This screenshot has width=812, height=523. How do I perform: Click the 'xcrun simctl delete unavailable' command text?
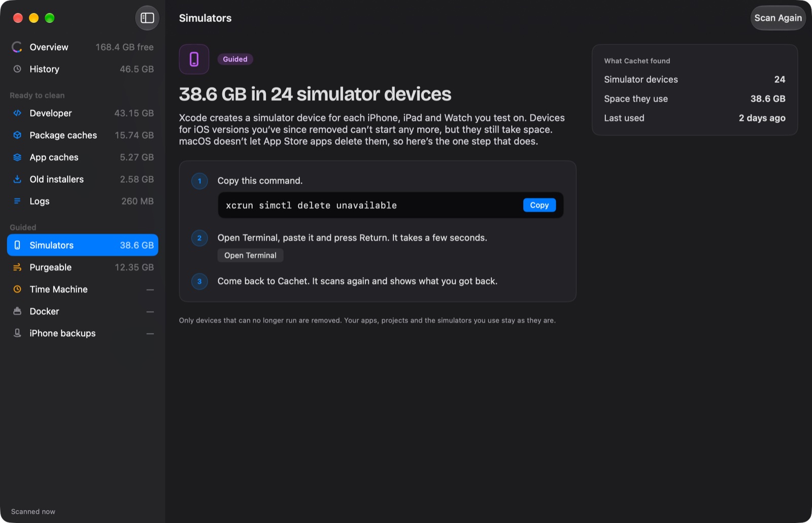coord(311,206)
